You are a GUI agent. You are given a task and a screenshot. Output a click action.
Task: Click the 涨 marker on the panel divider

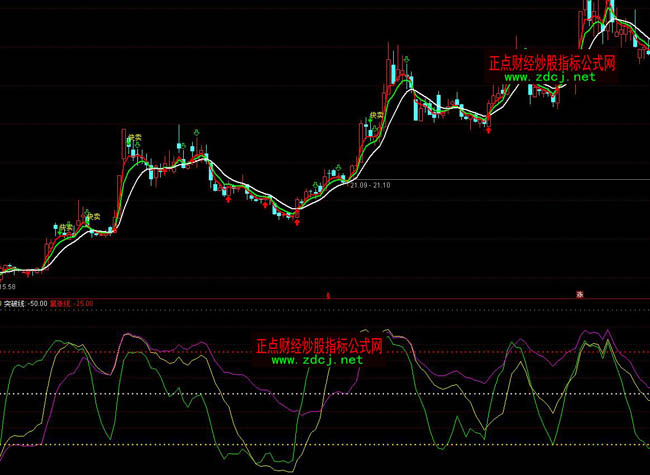579,294
